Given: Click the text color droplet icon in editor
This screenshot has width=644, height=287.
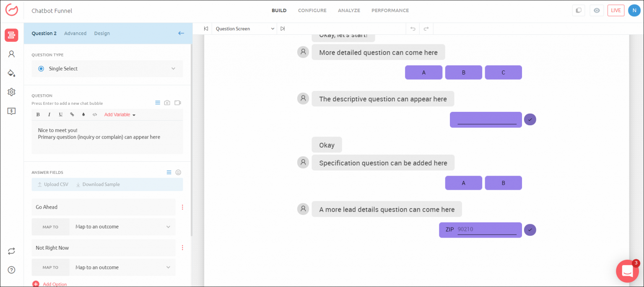Looking at the screenshot, I should pyautogui.click(x=83, y=114).
